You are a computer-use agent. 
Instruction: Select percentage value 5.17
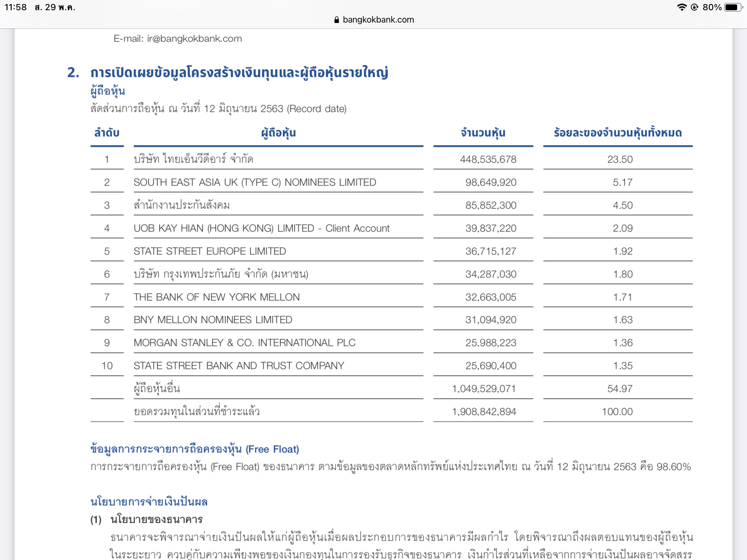(x=622, y=182)
